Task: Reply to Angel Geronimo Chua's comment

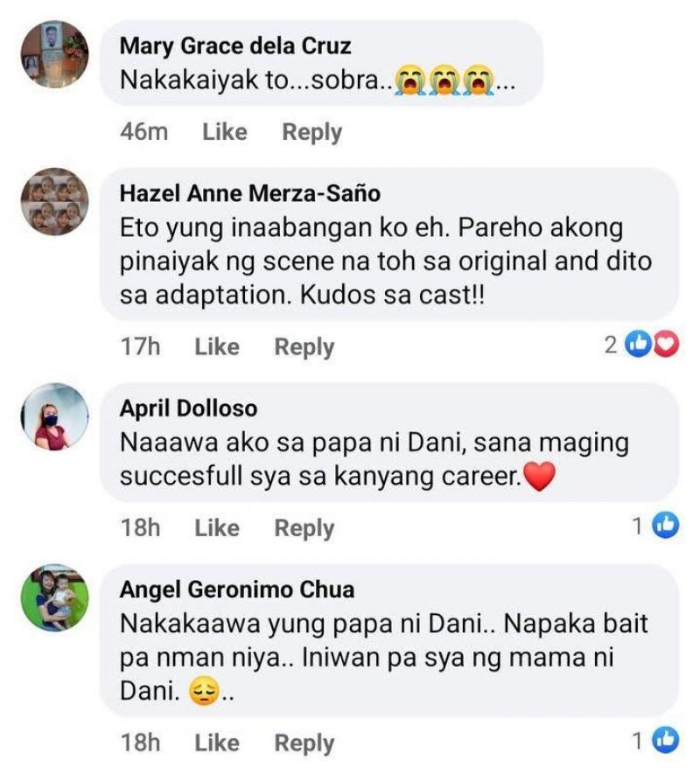Action: point(304,743)
